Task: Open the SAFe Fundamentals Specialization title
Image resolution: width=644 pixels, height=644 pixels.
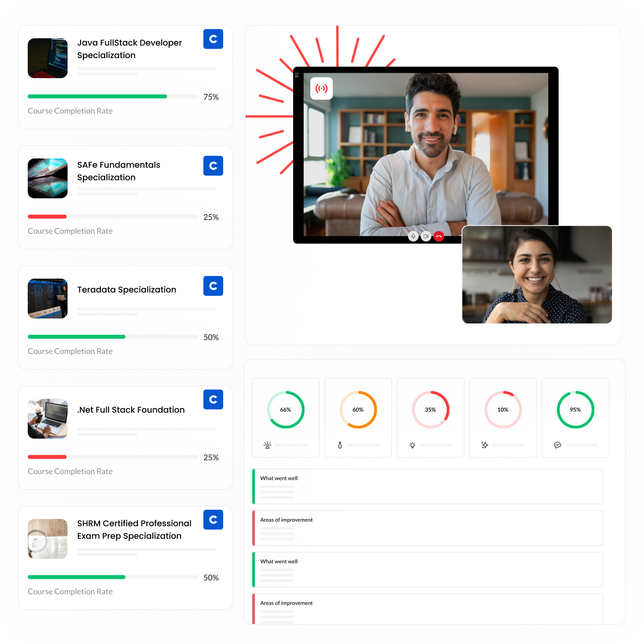Action: (119, 171)
